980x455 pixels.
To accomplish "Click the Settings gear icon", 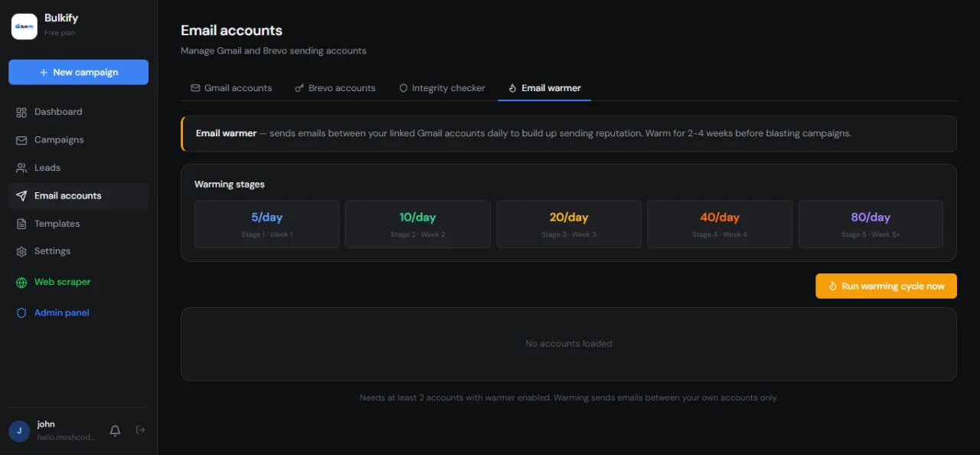I will [x=21, y=251].
